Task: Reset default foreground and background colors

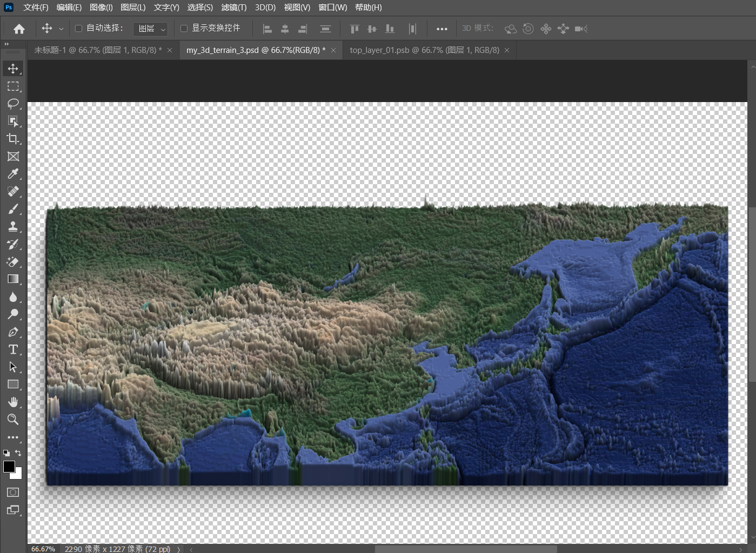Action: click(6, 453)
